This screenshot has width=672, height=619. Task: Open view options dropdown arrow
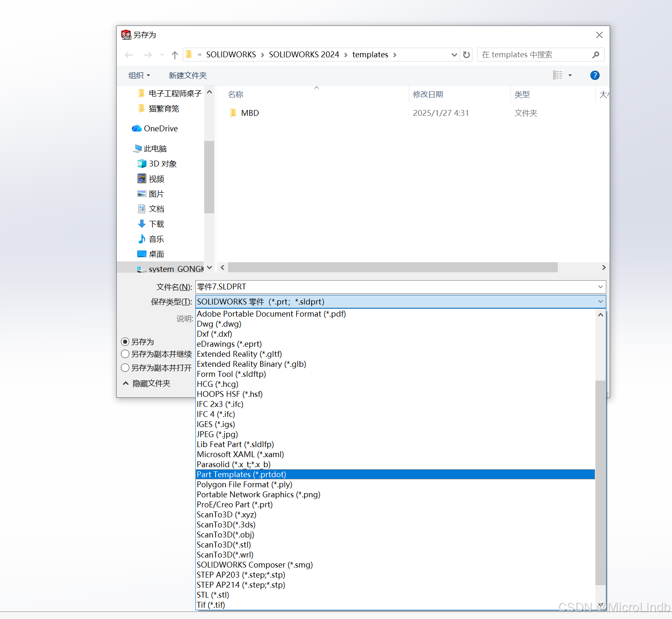(570, 75)
